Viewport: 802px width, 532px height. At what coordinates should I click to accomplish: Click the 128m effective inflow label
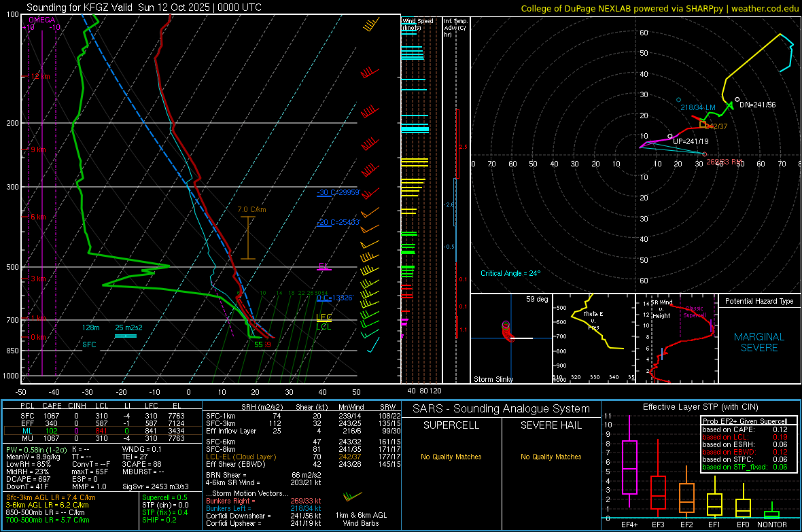[90, 327]
